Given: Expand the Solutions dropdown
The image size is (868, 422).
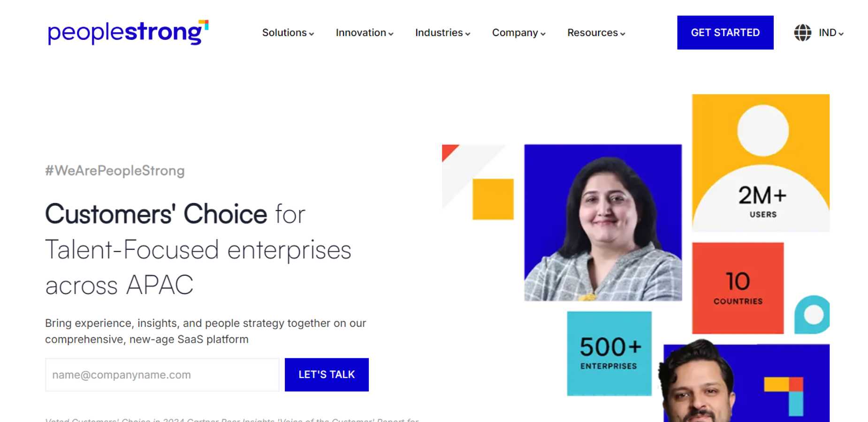Looking at the screenshot, I should click(x=312, y=33).
